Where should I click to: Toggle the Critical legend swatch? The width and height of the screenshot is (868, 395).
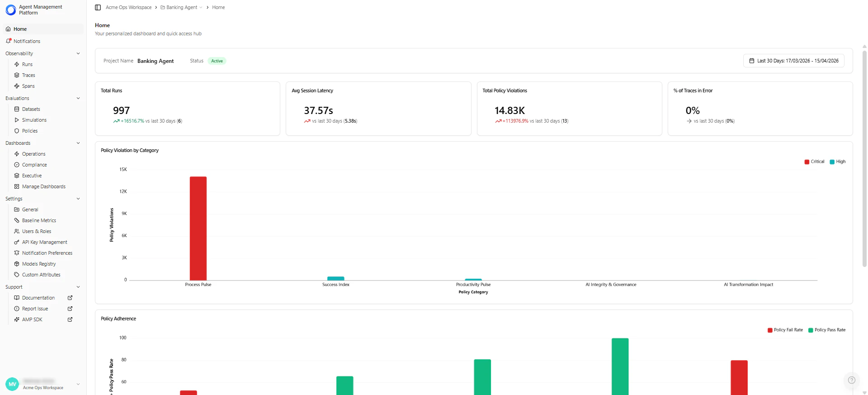point(807,162)
